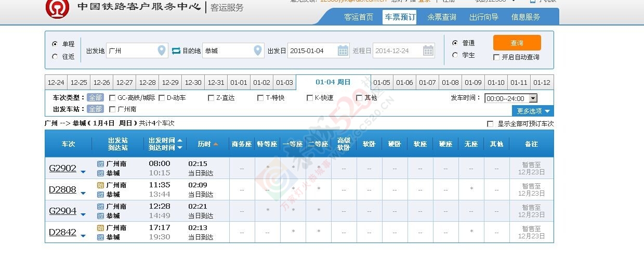Switch to 01-09 date tab
Screen dimensions: 644x280
point(474,83)
